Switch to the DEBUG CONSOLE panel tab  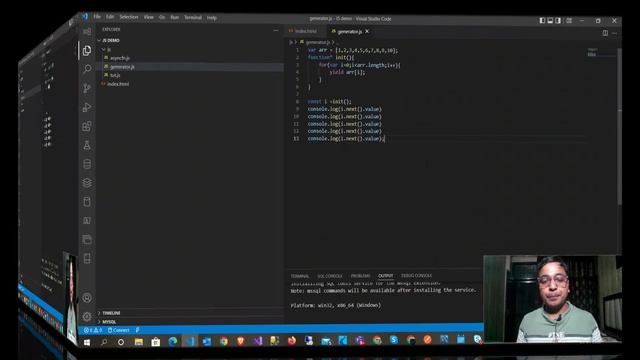416,276
